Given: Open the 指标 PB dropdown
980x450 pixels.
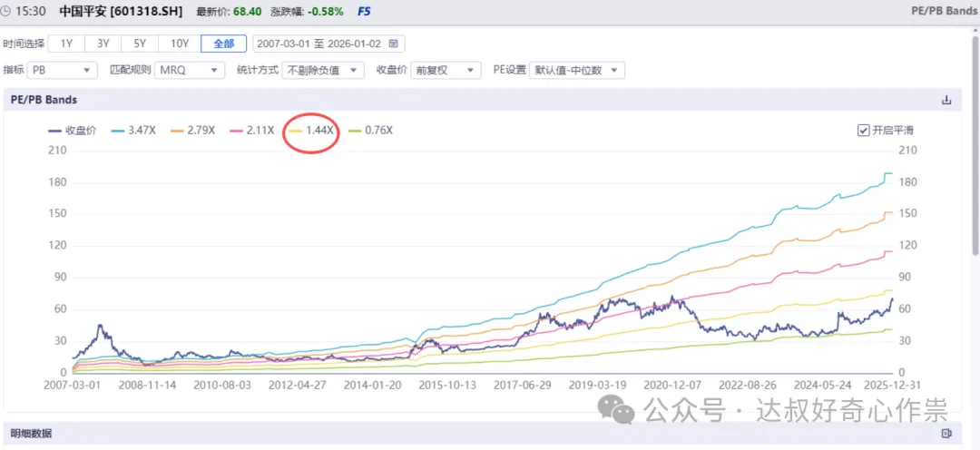Looking at the screenshot, I should [63, 70].
